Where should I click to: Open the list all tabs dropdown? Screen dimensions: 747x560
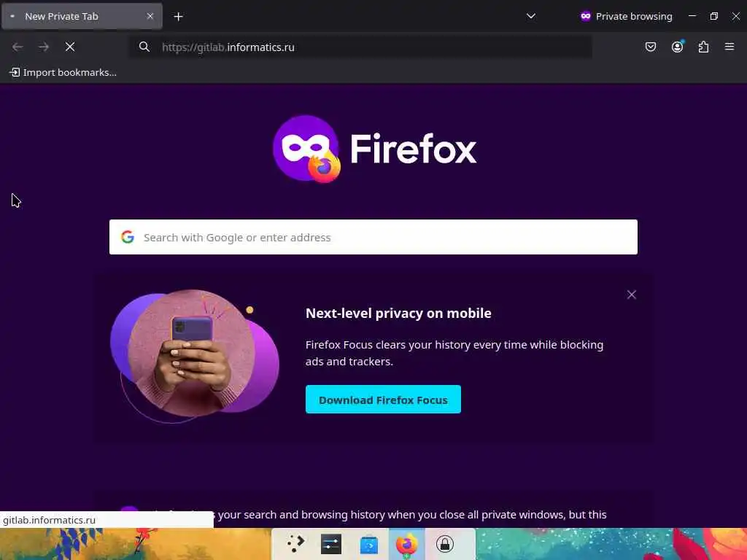531,16
